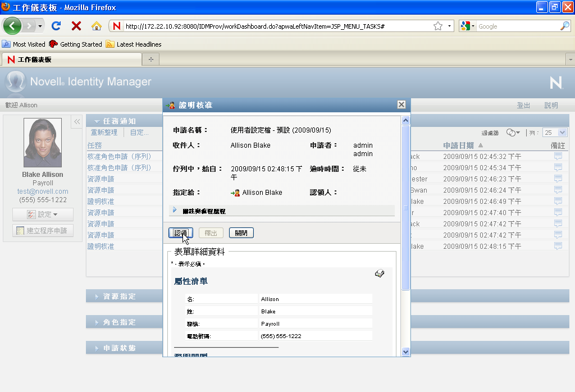Click comment icon for 02:45:34 row

(558, 167)
